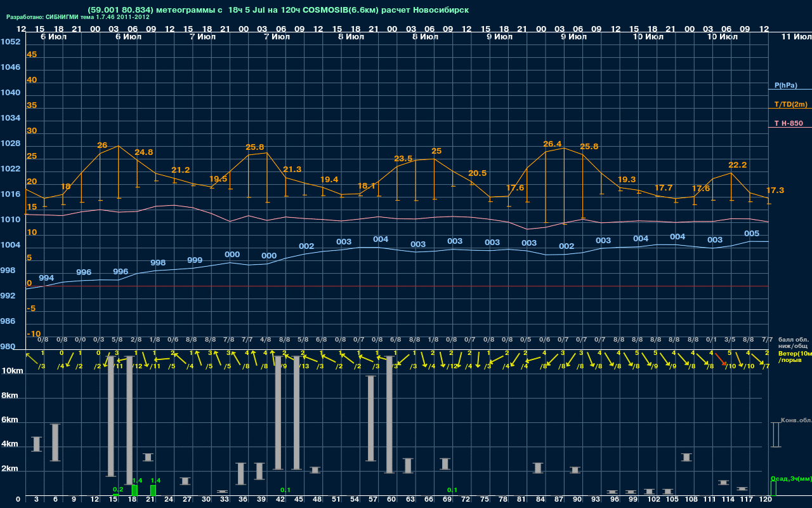Click the 1028 pressure axis label
The image size is (812, 508).
pyautogui.click(x=10, y=144)
